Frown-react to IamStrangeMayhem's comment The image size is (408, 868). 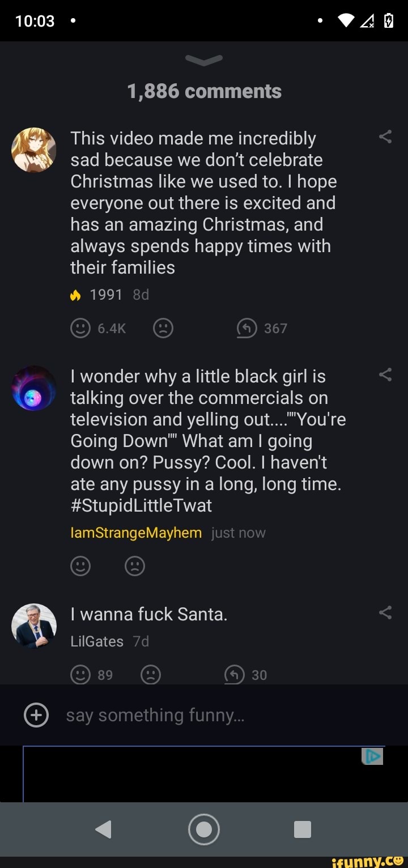pos(135,566)
